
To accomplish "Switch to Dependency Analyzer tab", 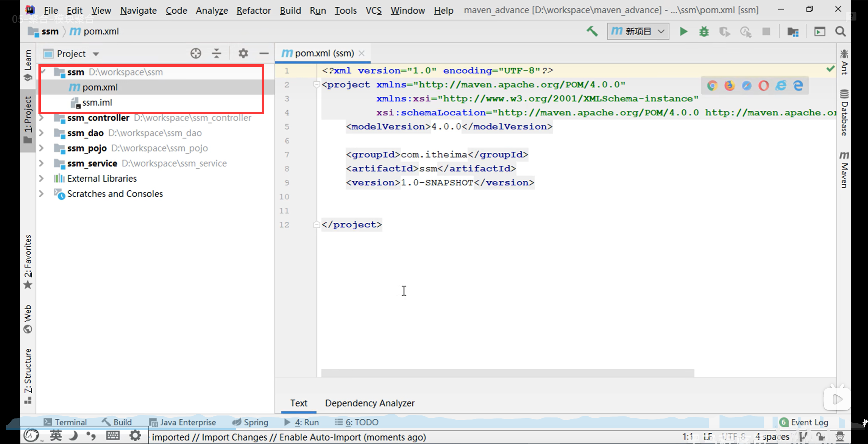I will [x=370, y=403].
